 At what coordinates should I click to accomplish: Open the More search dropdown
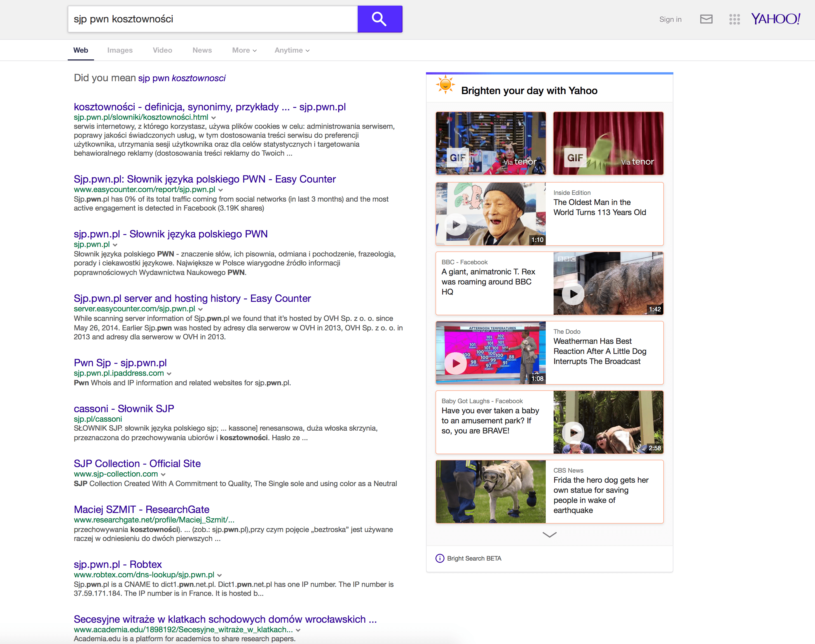click(x=245, y=50)
